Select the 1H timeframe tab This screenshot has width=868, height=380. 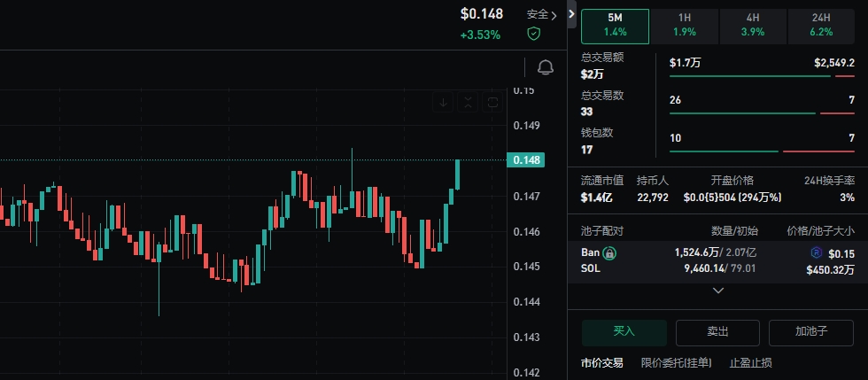684,26
